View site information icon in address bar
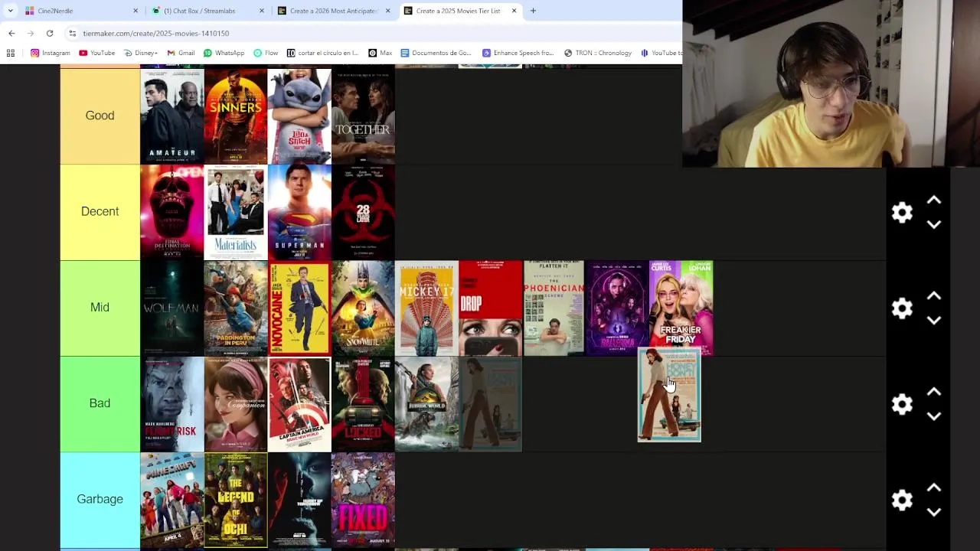Screen dimensions: 980x551 coord(72,33)
